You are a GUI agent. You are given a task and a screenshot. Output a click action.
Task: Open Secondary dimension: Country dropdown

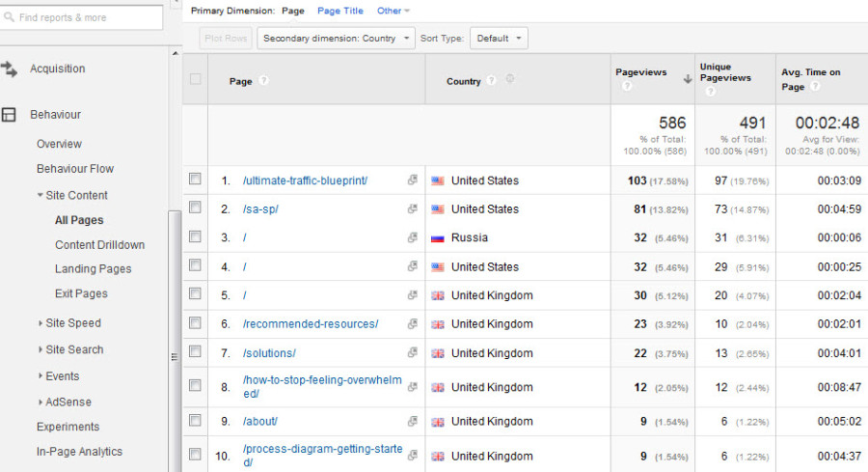[x=336, y=39]
